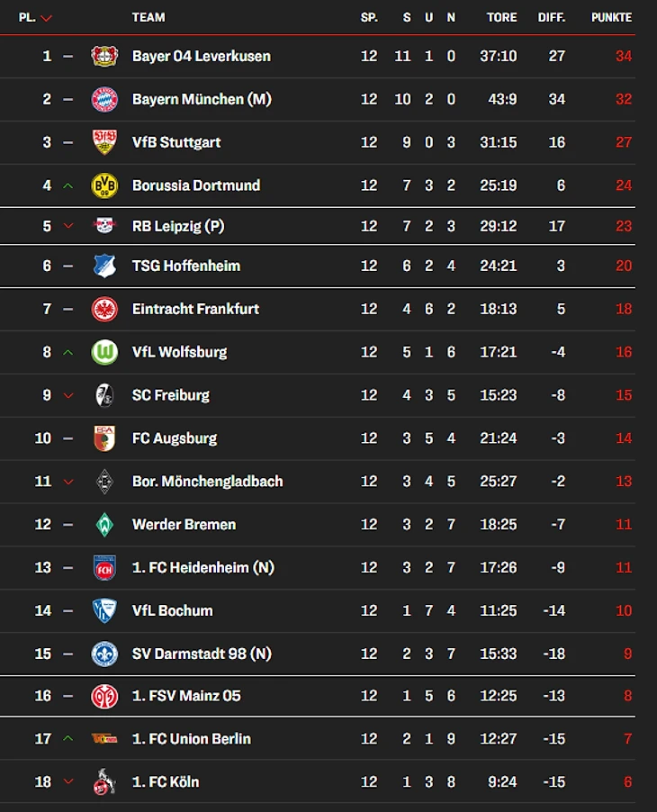The image size is (657, 812).
Task: Click the 1. FSV Mainz 05 logo
Action: click(x=105, y=696)
